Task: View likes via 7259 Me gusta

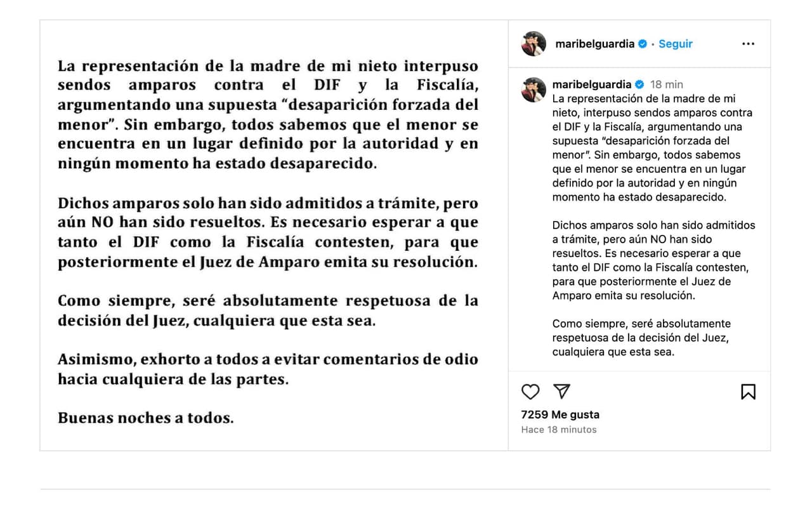Action: pos(560,415)
